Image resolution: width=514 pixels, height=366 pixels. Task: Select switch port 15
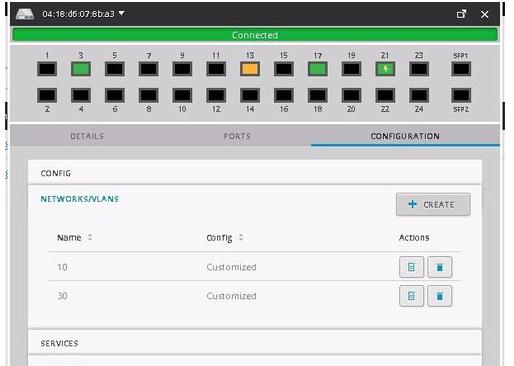coord(284,69)
